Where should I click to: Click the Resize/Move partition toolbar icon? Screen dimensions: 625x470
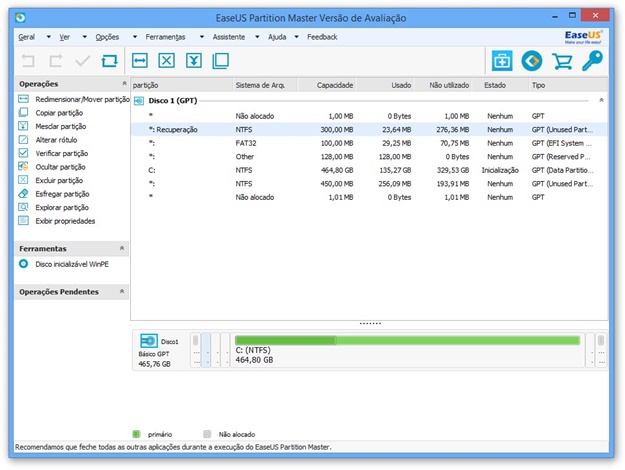[140, 61]
